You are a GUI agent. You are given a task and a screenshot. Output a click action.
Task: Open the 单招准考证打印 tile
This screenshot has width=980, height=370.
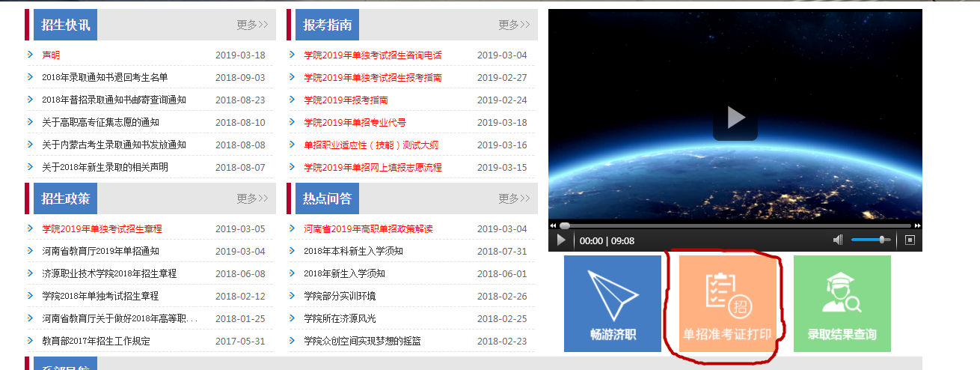coord(728,303)
